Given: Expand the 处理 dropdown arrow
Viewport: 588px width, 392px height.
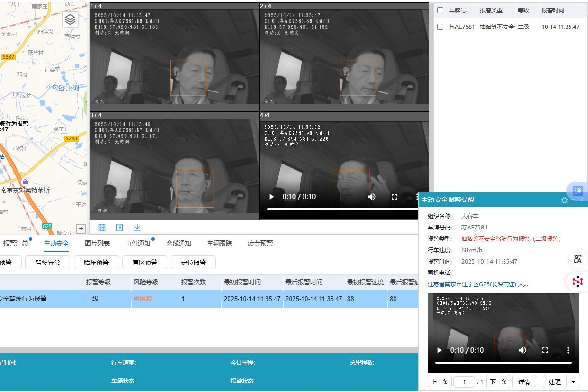Looking at the screenshot, I should (574, 382).
